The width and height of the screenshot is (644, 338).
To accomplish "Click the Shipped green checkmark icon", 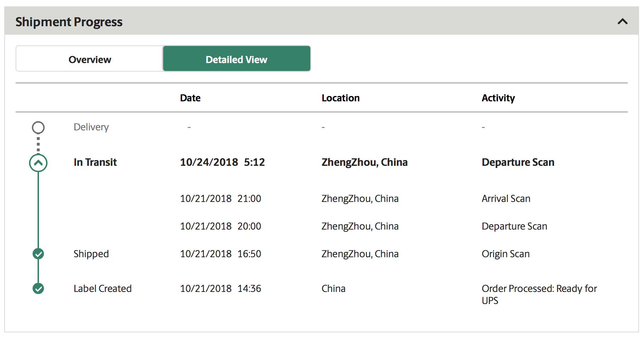I will click(x=38, y=254).
